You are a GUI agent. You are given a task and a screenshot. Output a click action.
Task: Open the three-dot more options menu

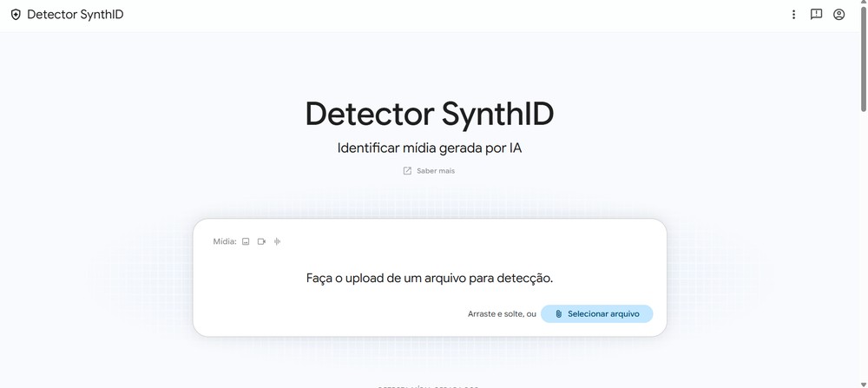(793, 15)
